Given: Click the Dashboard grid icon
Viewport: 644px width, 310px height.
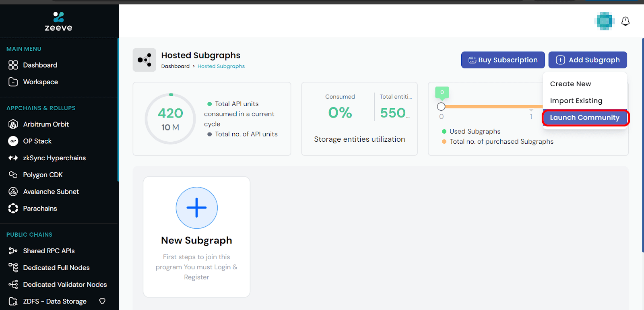Looking at the screenshot, I should point(13,65).
